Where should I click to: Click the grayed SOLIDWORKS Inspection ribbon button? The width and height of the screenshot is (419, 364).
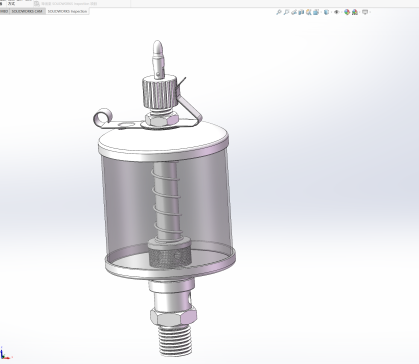(65, 4)
